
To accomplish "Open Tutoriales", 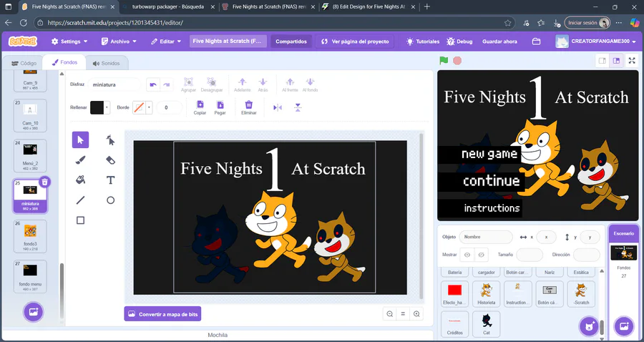I will tap(423, 41).
